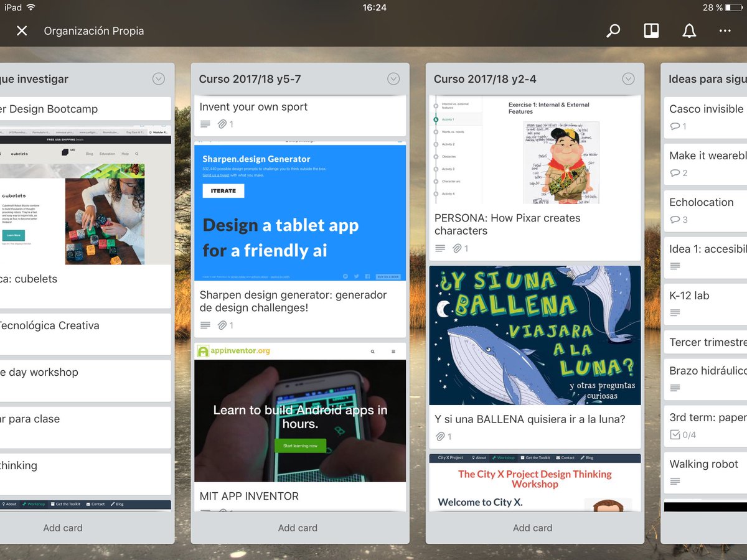Tap description icon on Brazo hidráulico card

tap(675, 388)
